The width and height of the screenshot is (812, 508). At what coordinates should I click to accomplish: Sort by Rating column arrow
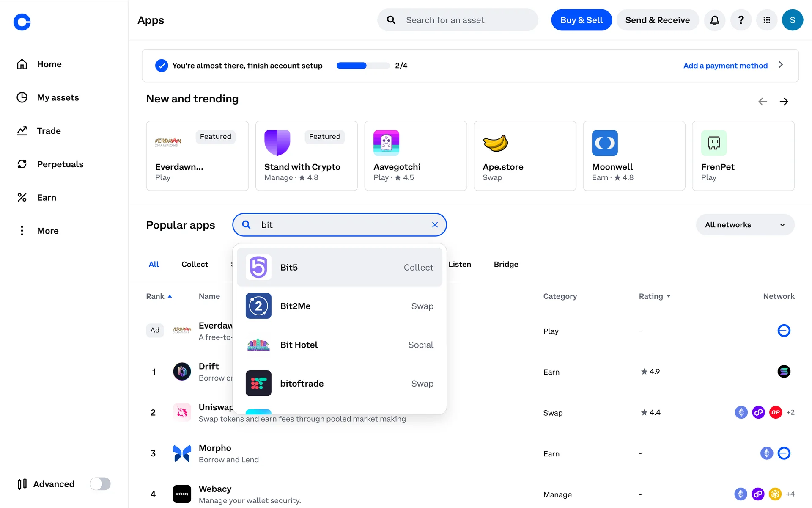pos(669,296)
